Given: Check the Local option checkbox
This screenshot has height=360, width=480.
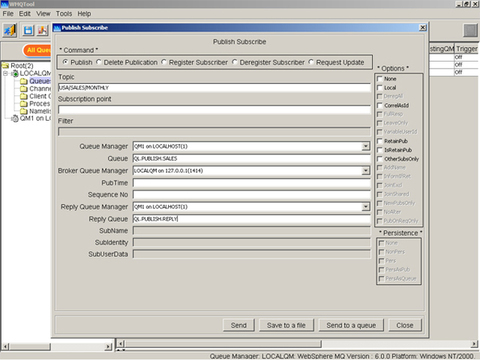Looking at the screenshot, I should point(380,88).
